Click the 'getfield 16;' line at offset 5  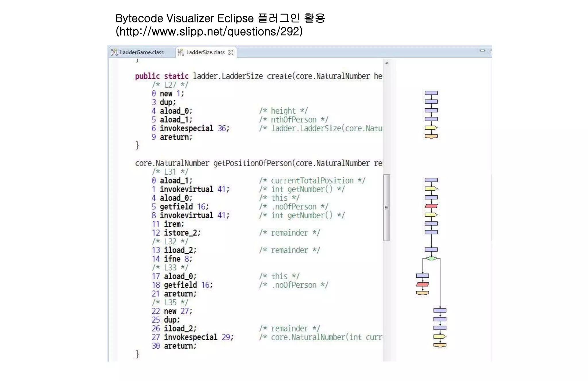[x=180, y=207]
